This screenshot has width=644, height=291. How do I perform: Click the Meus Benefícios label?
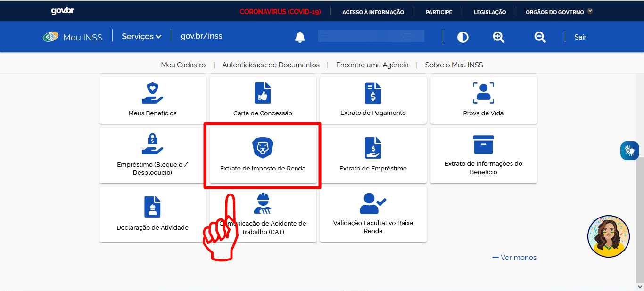[152, 113]
